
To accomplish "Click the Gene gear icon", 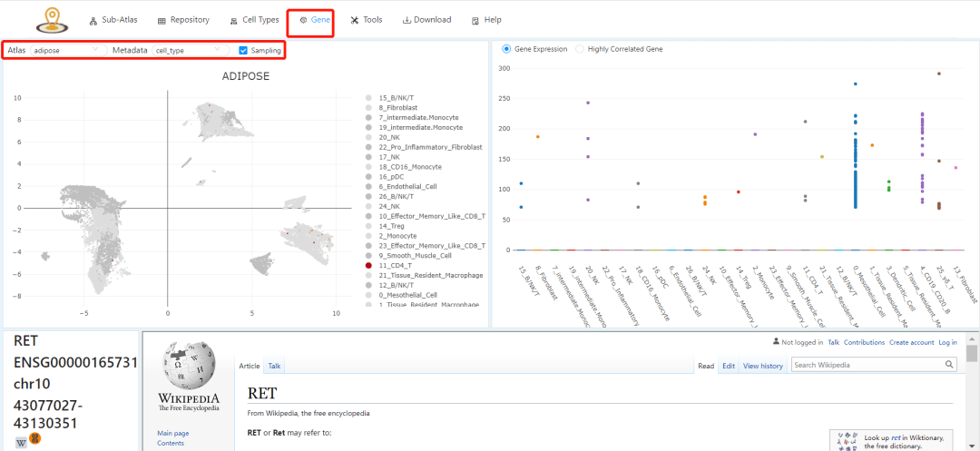I will pos(303,20).
